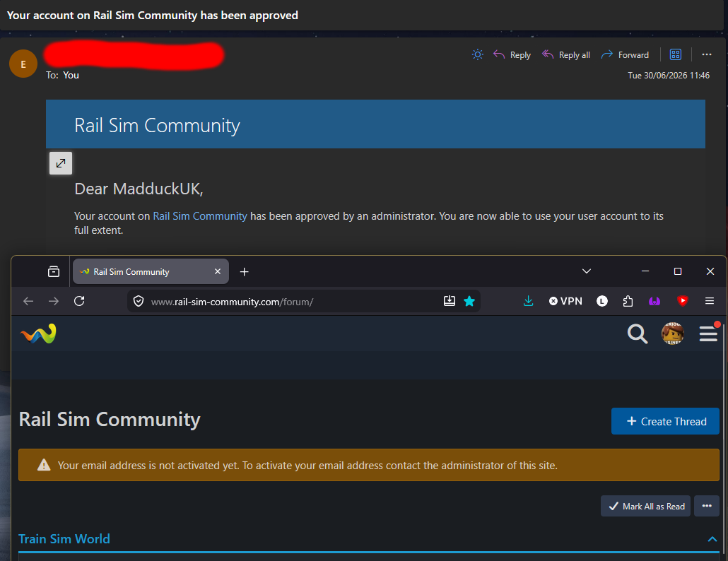
Task: Open the Train Sim World category link
Action: pyautogui.click(x=64, y=538)
